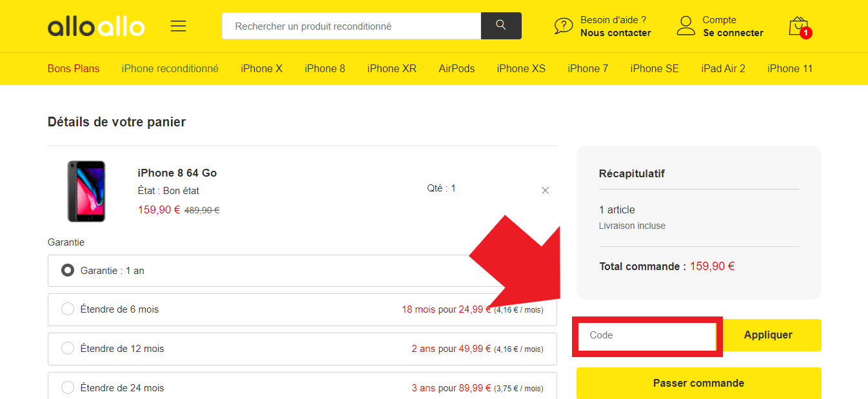Open iPhone SE category
This screenshot has width=868, height=399.
pos(655,68)
